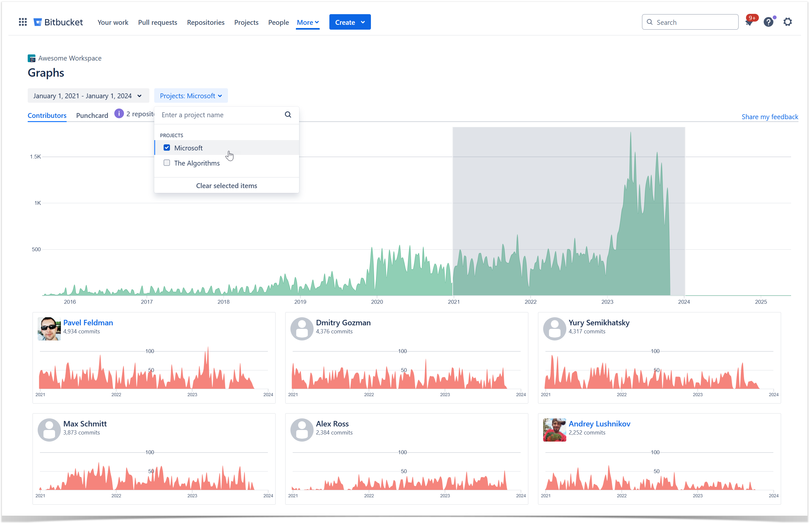This screenshot has height=525, width=812.
Task: Open the settings gear icon
Action: tap(788, 22)
